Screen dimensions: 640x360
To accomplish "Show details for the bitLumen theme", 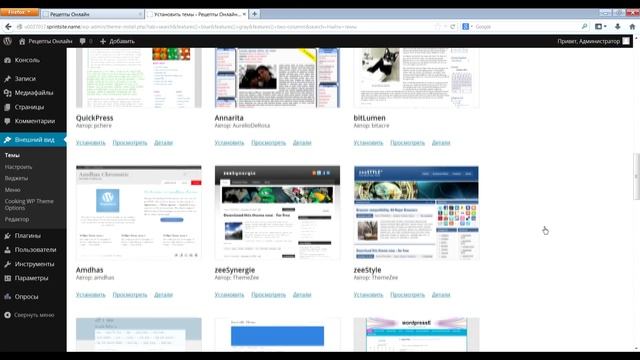I will (x=441, y=142).
